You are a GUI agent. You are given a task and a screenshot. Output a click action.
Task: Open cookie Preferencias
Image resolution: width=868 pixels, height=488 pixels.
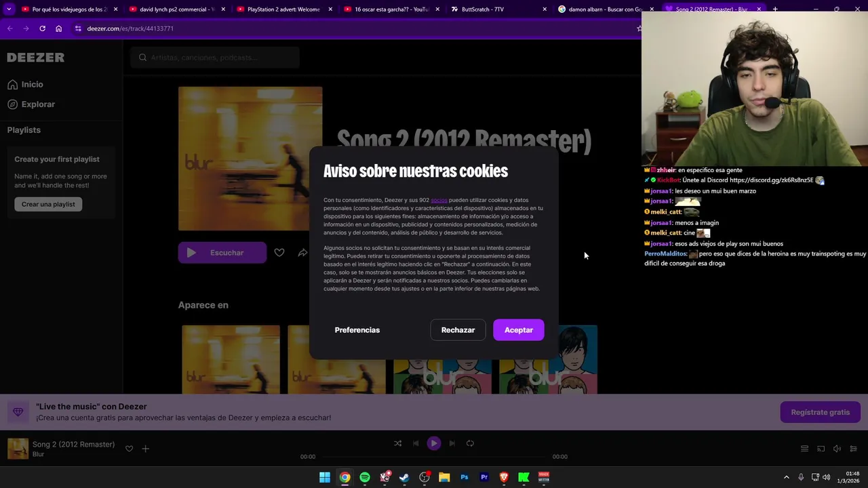click(x=357, y=330)
